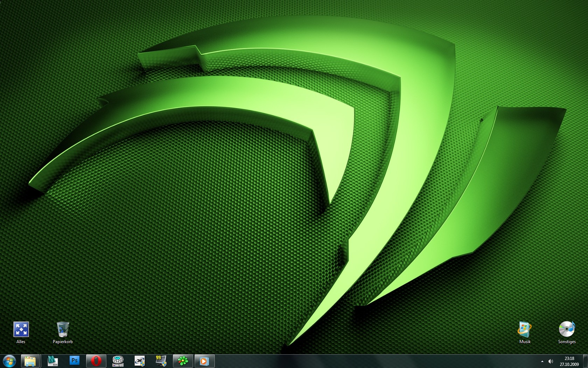Open Windows Media Player from the taskbar

click(204, 361)
